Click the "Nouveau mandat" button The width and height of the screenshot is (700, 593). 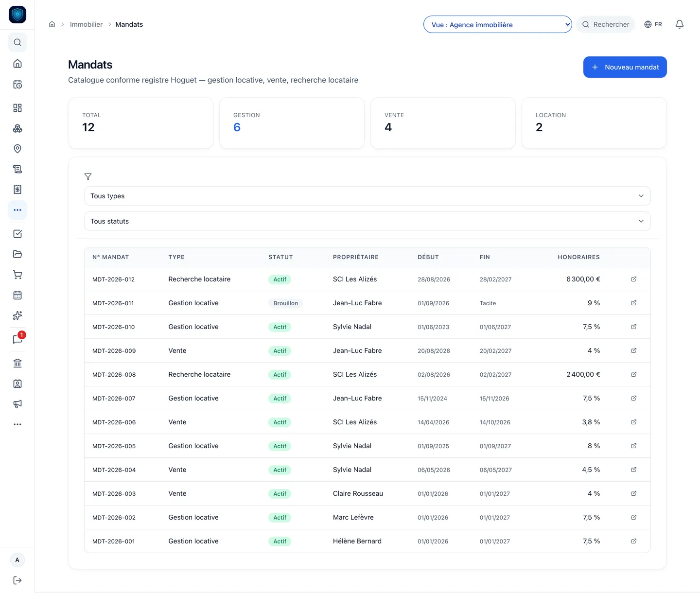click(625, 67)
